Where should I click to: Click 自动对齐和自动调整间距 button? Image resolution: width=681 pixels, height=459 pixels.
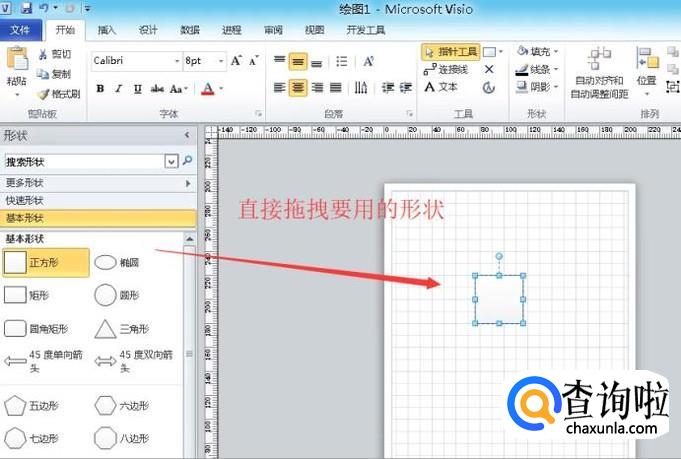coord(599,73)
